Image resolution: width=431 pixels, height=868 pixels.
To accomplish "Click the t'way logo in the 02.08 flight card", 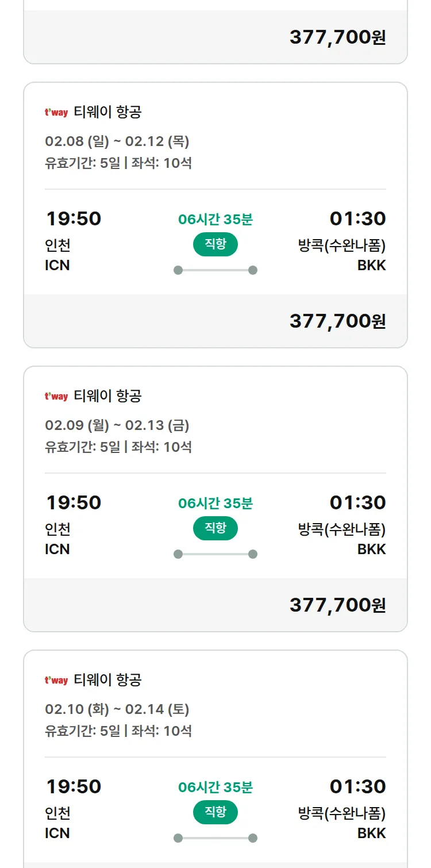I will (56, 113).
